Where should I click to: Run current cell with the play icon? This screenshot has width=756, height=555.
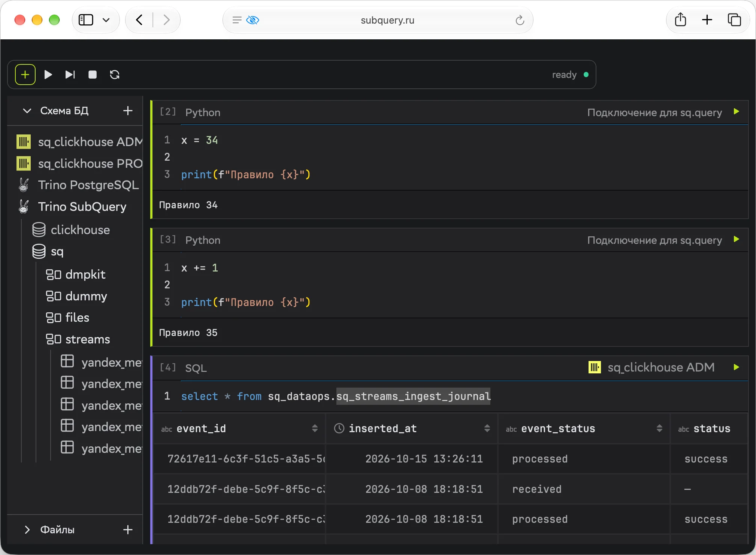click(x=48, y=75)
